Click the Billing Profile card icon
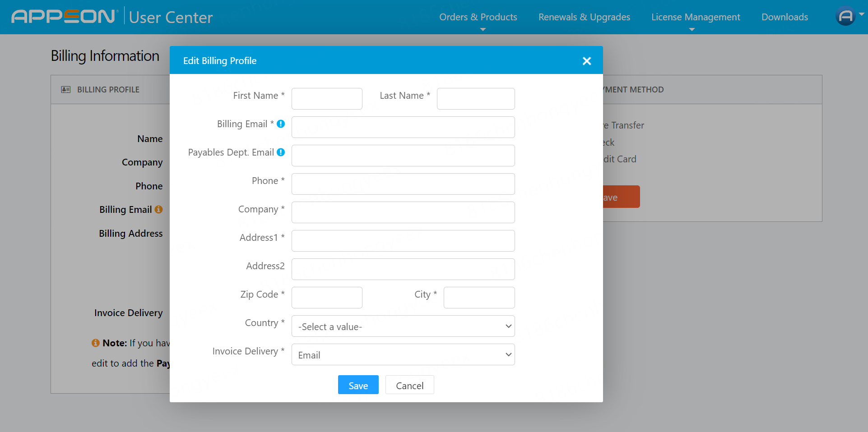 [x=66, y=90]
